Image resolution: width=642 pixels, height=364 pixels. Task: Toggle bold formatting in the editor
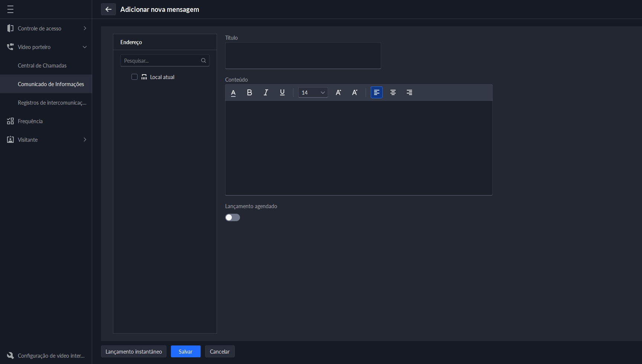pyautogui.click(x=250, y=93)
